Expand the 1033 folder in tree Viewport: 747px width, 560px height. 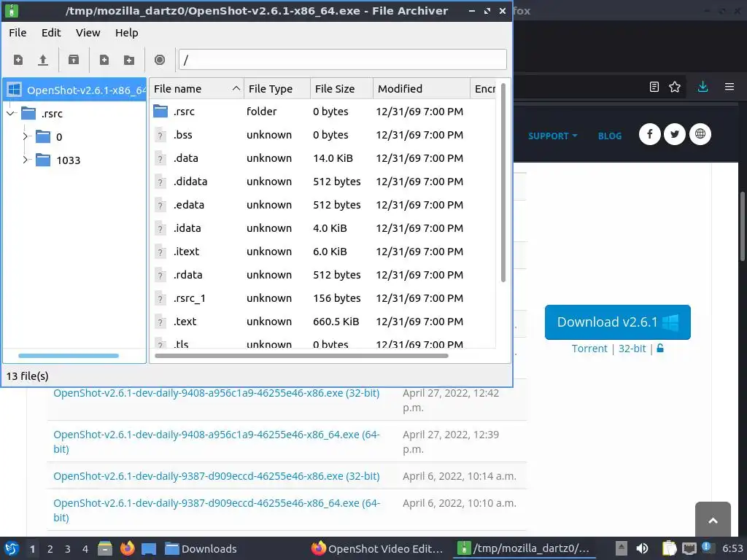coord(26,160)
